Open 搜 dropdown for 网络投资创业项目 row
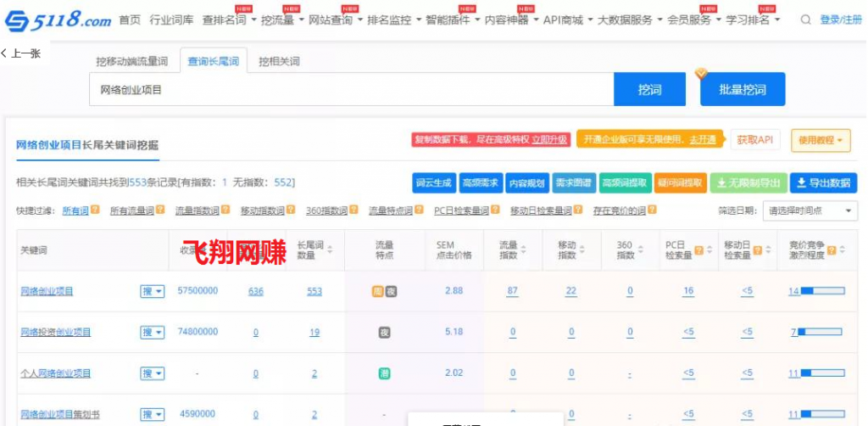 (x=152, y=333)
